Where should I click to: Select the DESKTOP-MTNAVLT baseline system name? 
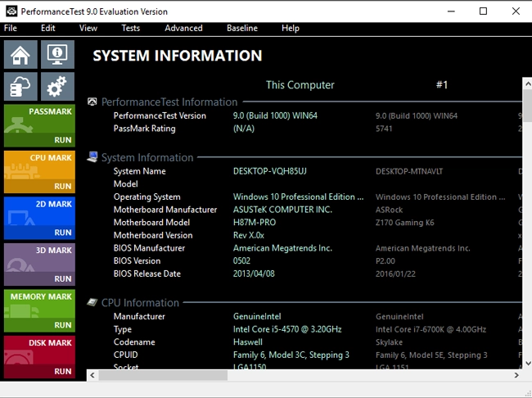click(409, 171)
